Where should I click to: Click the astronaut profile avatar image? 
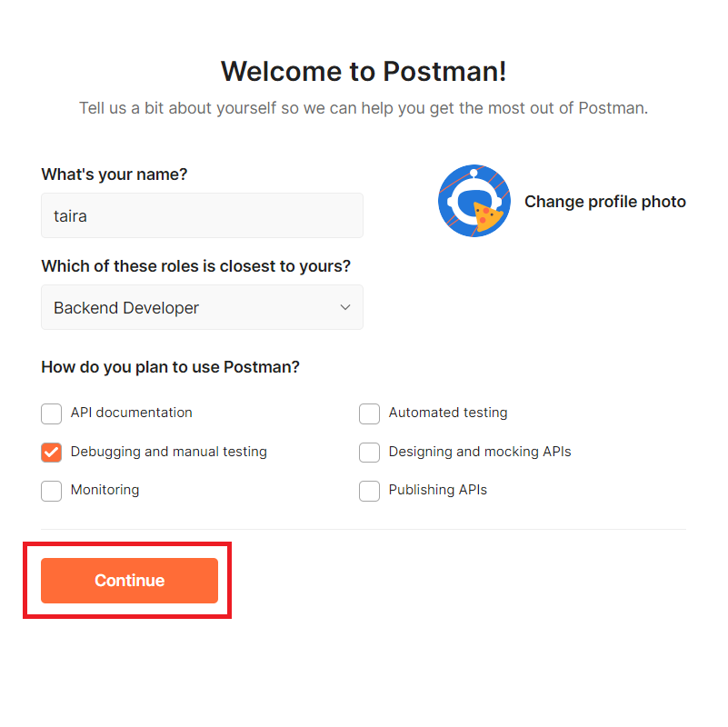point(474,201)
